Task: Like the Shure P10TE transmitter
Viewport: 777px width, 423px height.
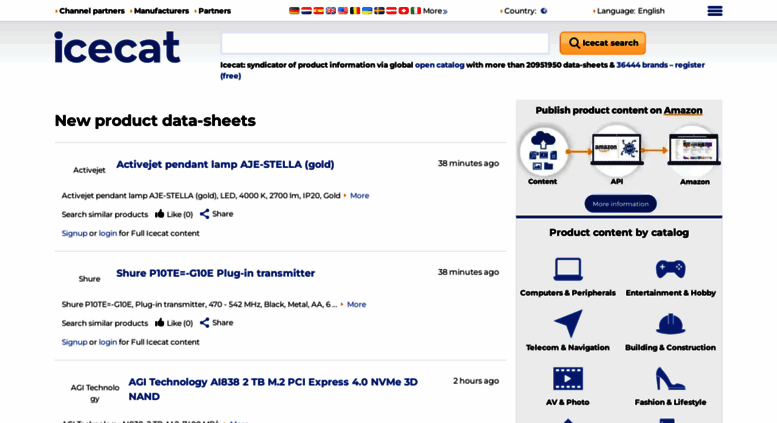Action: coord(174,323)
